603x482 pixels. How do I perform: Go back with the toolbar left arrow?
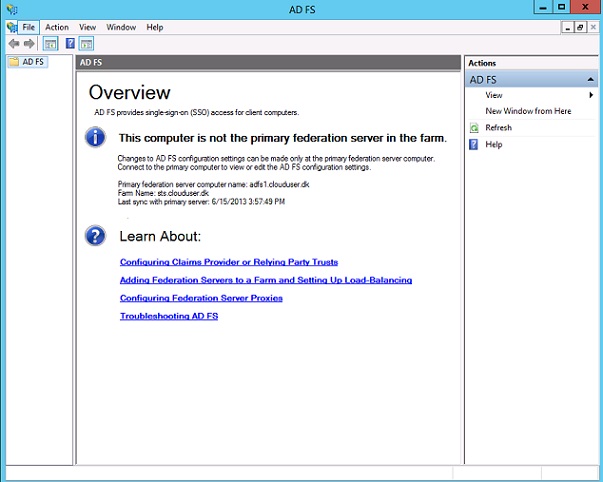(x=14, y=43)
